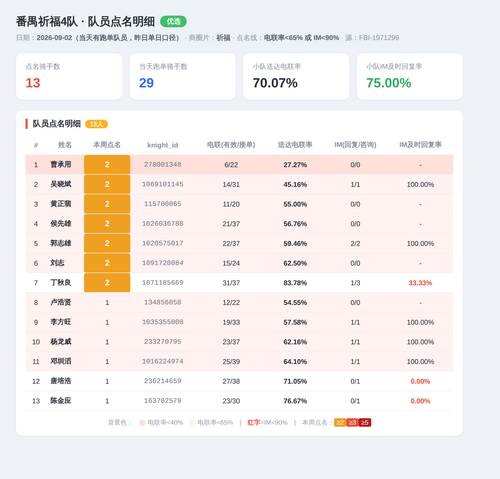Click the orange 本周点名 cell in row 1
The width and height of the screenshot is (500, 479).
coord(107,164)
